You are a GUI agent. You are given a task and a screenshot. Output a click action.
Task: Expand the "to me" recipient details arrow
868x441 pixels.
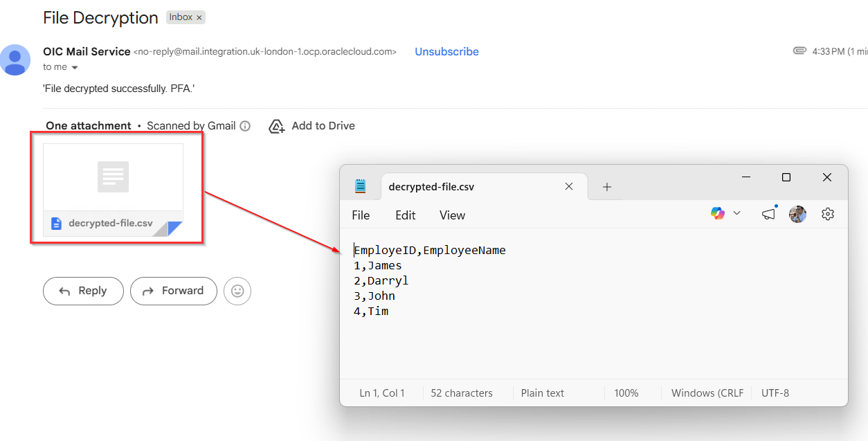[75, 68]
